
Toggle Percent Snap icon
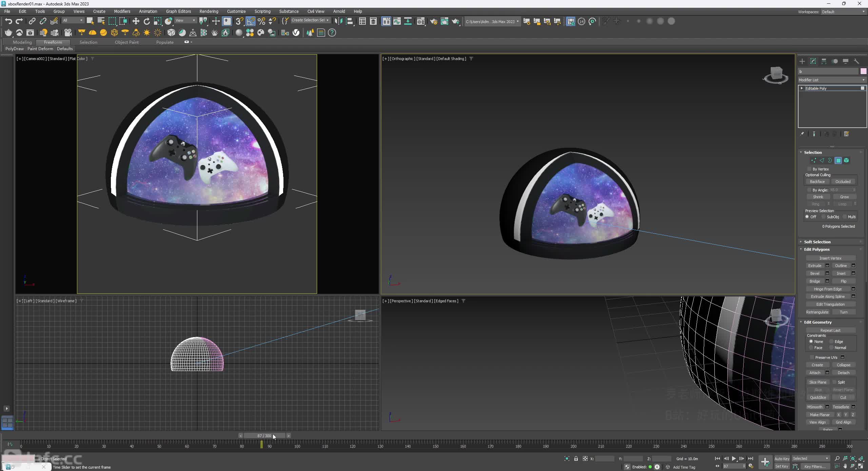[261, 21]
